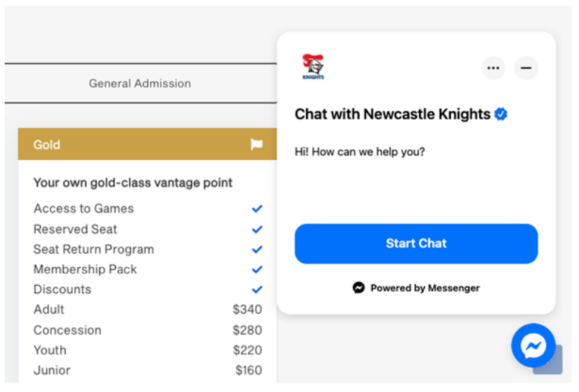Screen dimensions: 579x392
Task: Open the three-dots chat options menu
Action: click(x=494, y=68)
